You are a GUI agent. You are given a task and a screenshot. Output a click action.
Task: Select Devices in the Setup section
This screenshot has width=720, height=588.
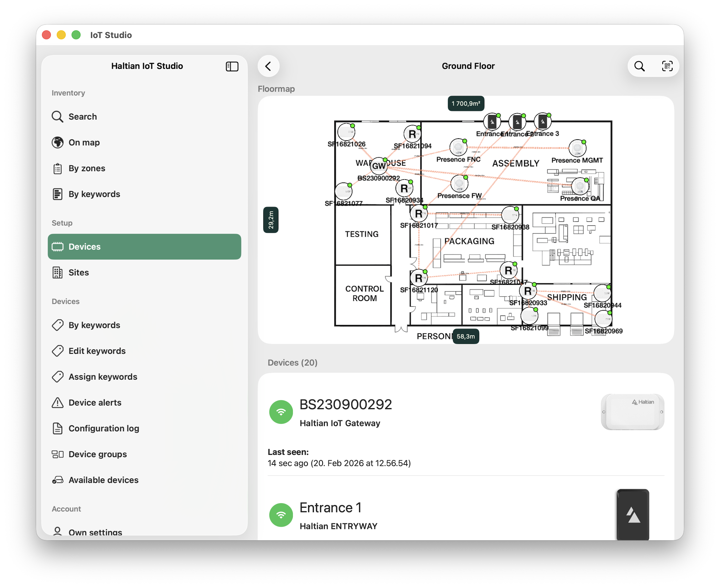tap(84, 247)
